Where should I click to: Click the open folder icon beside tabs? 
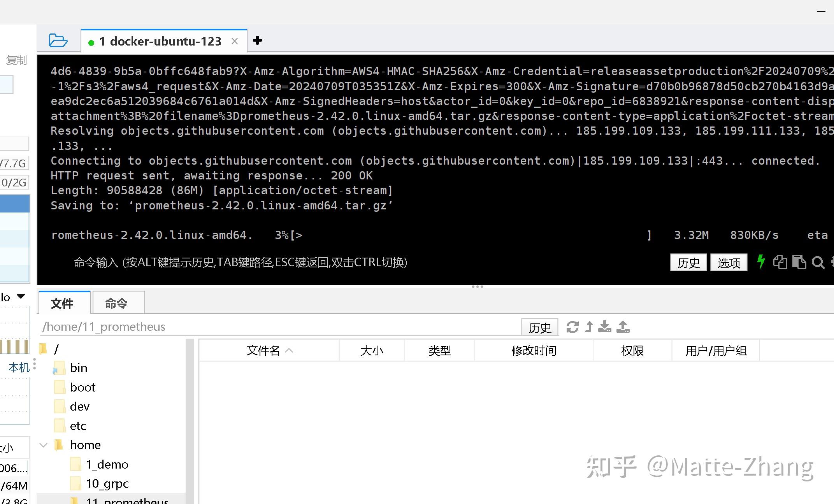[58, 40]
